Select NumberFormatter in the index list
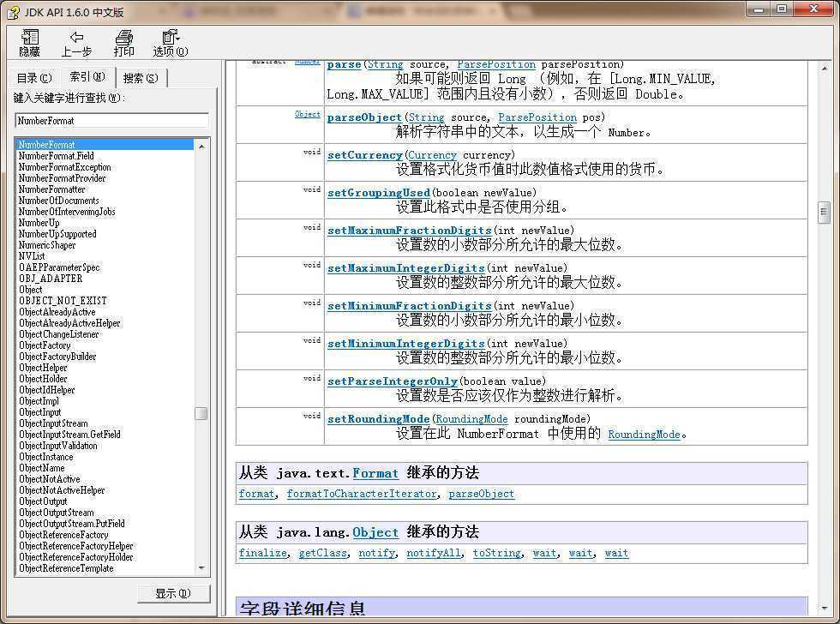Image resolution: width=840 pixels, height=624 pixels. tap(52, 189)
